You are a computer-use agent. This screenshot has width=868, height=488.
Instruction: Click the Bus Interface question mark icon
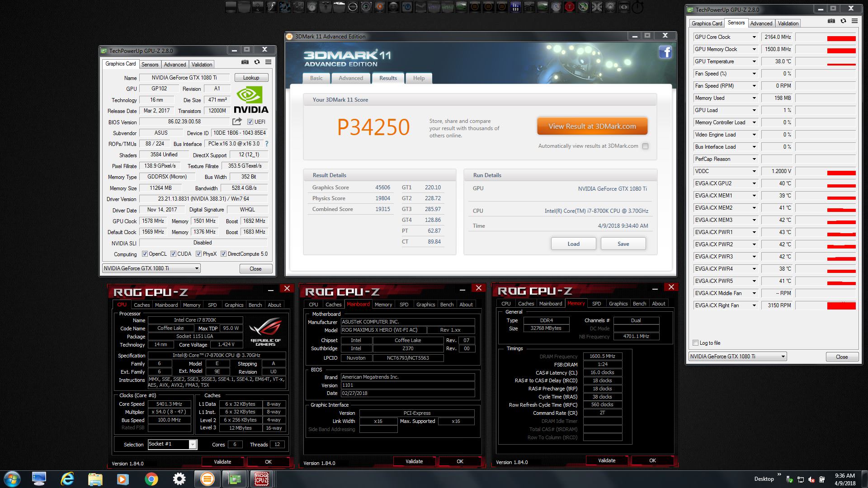(x=267, y=144)
